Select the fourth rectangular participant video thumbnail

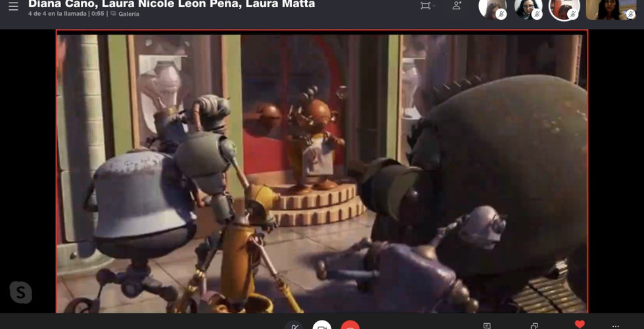[611, 9]
